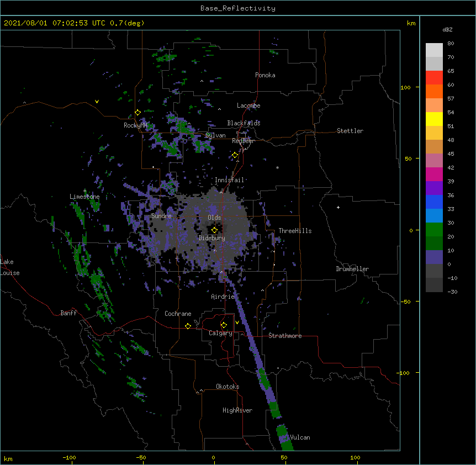The image size is (476, 465).
Task: Click the Stettler city label
Action: tap(350, 131)
